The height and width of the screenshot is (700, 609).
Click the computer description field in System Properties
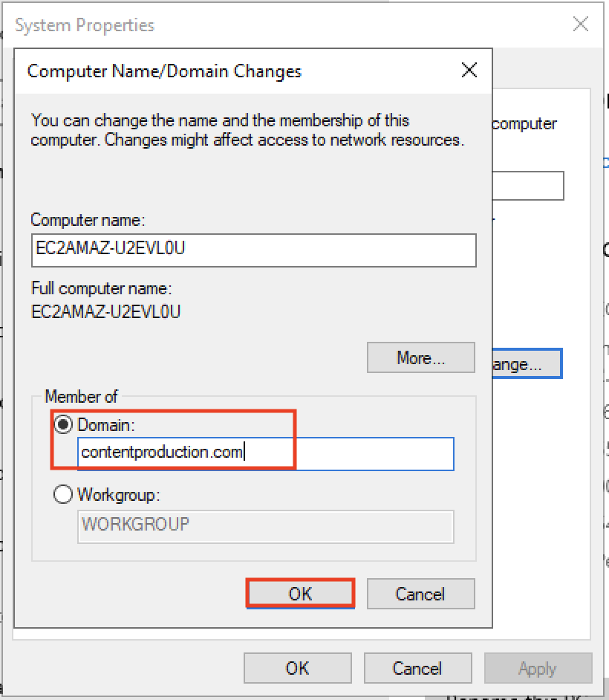(528, 186)
